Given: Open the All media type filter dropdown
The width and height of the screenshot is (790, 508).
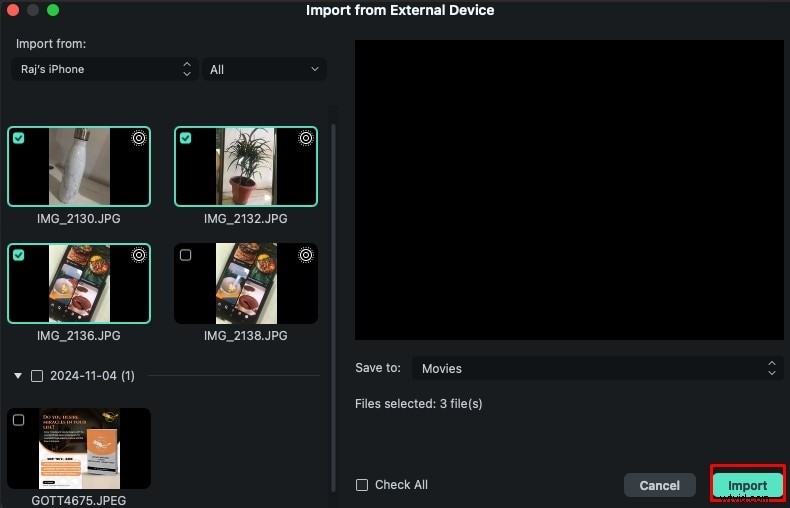Looking at the screenshot, I should pos(265,69).
